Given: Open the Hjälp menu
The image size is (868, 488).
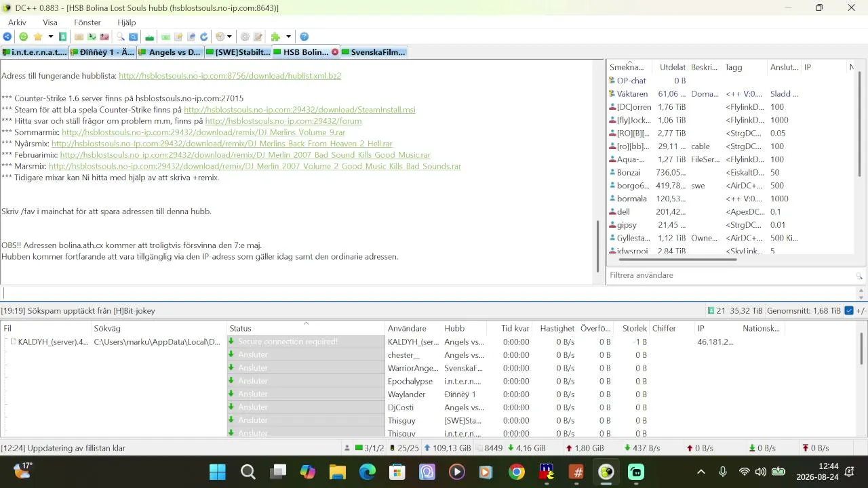Looking at the screenshot, I should pos(127,22).
